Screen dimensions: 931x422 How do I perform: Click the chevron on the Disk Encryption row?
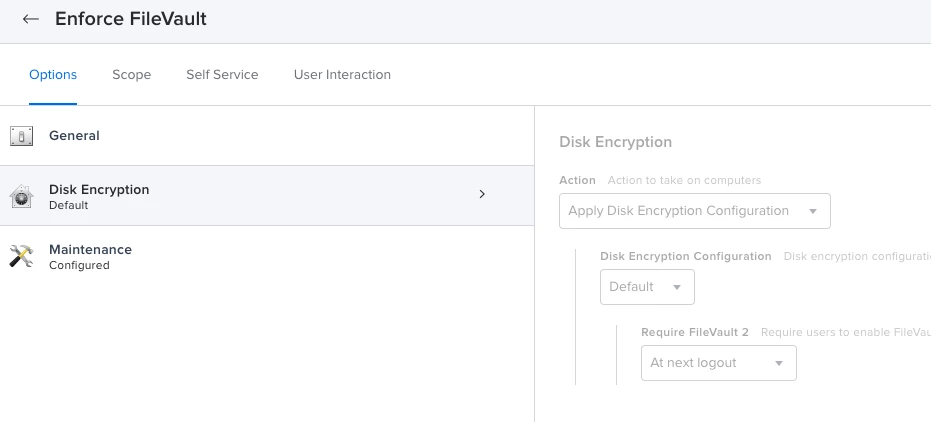tap(482, 194)
